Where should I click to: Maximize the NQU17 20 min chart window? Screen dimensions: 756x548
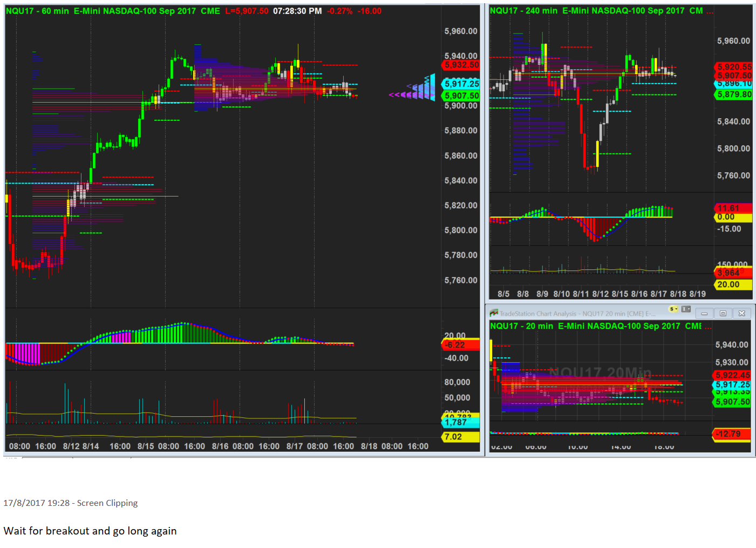pyautogui.click(x=723, y=313)
